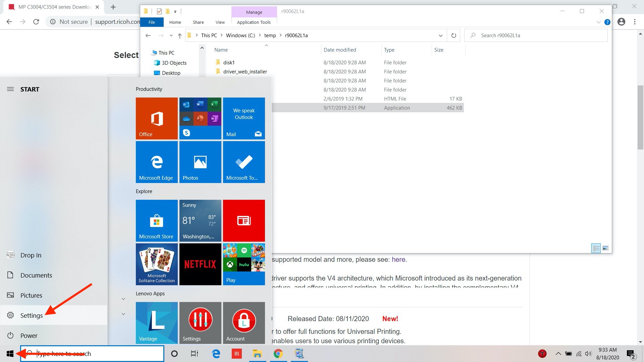
Task: Switch Explorer to large icons view layout
Action: [605, 248]
